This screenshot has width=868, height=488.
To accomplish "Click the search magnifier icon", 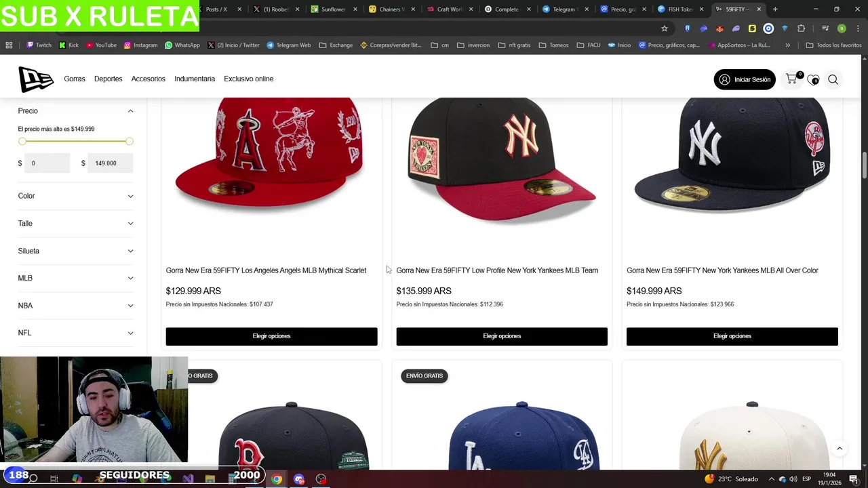I will click(x=833, y=79).
